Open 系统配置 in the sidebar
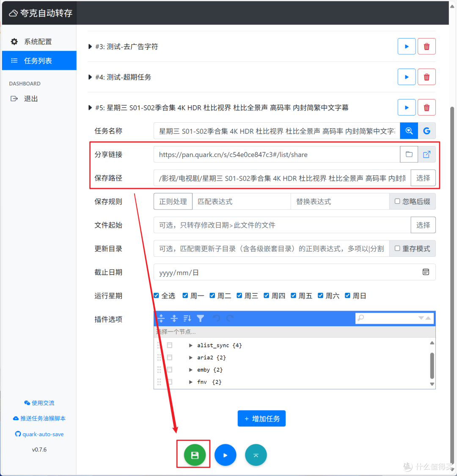 click(39, 41)
